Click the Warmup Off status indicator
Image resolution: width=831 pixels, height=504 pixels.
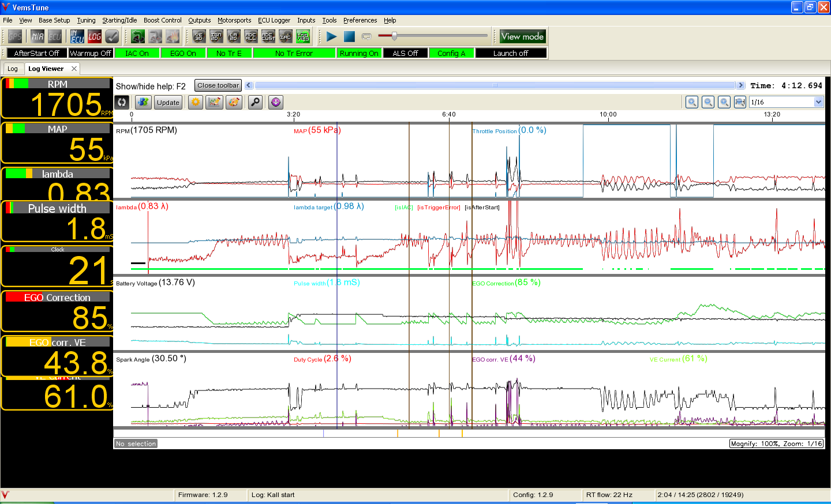(91, 53)
